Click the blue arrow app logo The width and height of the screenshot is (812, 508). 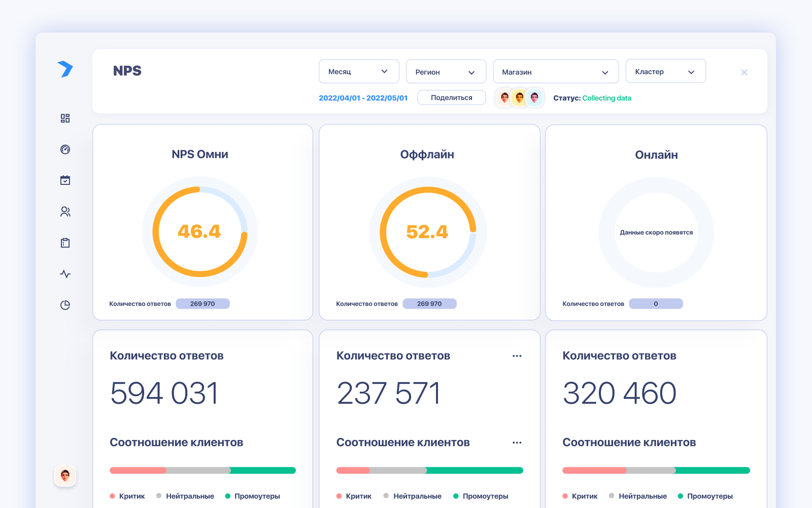pyautogui.click(x=65, y=69)
